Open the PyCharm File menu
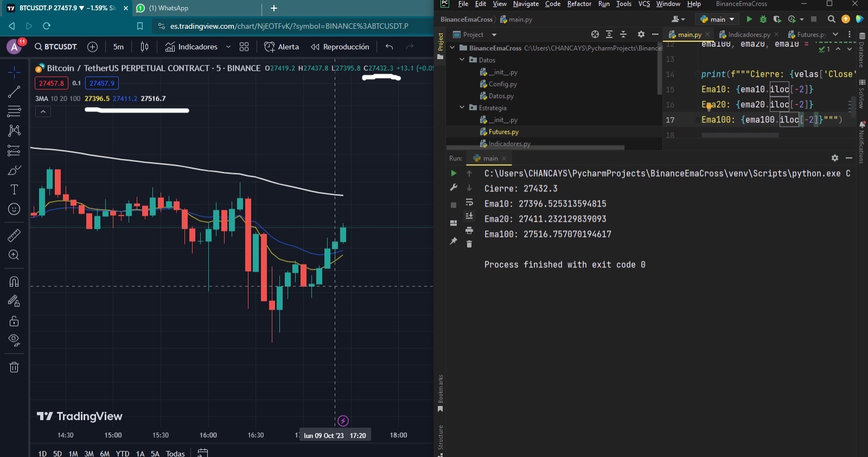 (463, 4)
